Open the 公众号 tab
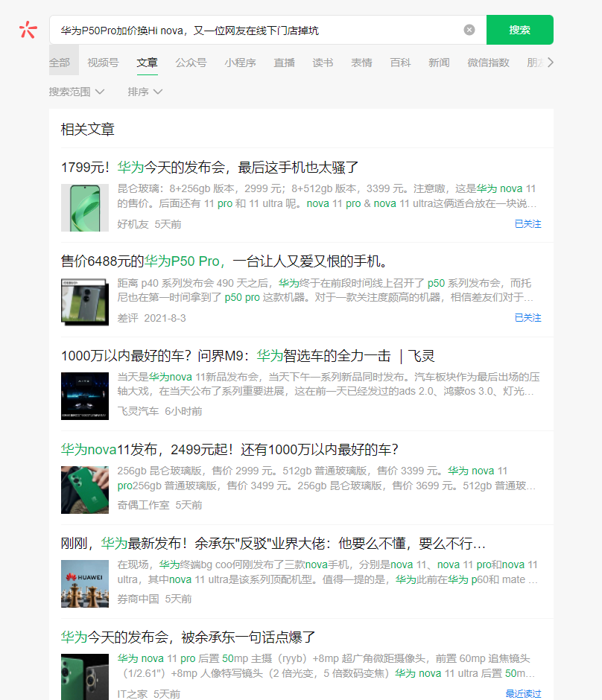This screenshot has width=602, height=700. [191, 63]
